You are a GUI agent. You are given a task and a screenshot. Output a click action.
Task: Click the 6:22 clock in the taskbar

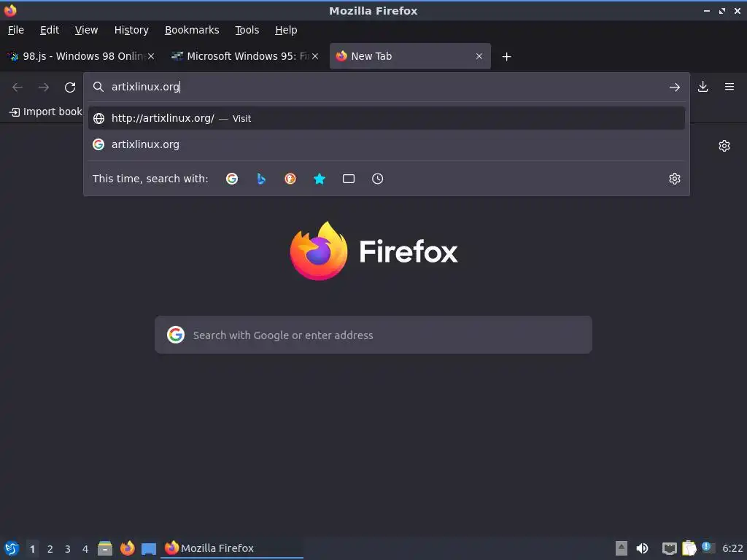pyautogui.click(x=732, y=548)
